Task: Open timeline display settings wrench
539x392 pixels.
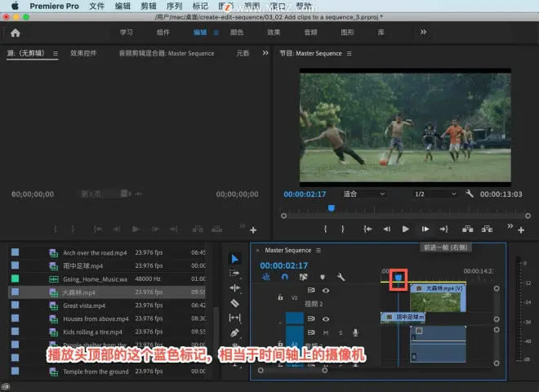Action: 341,277
